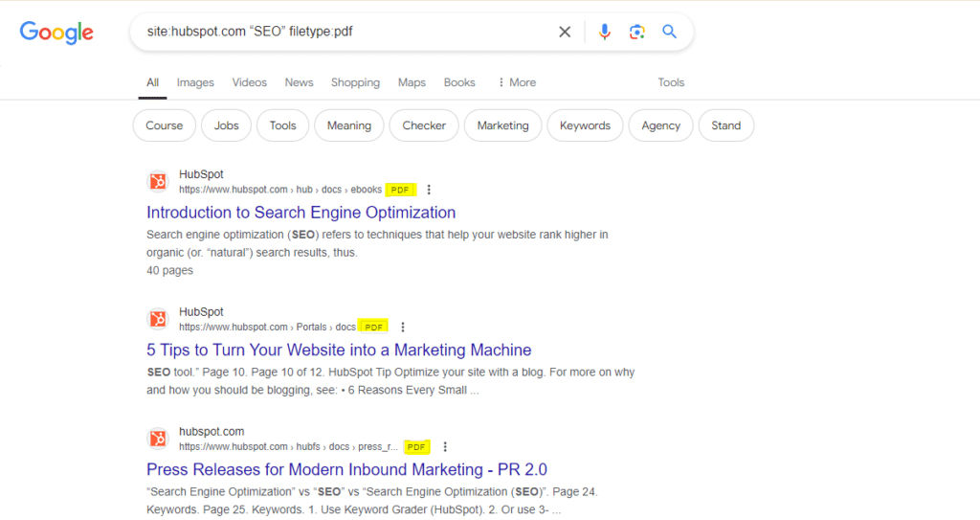Open options menu for first result
This screenshot has width=980, height=520.
[429, 190]
